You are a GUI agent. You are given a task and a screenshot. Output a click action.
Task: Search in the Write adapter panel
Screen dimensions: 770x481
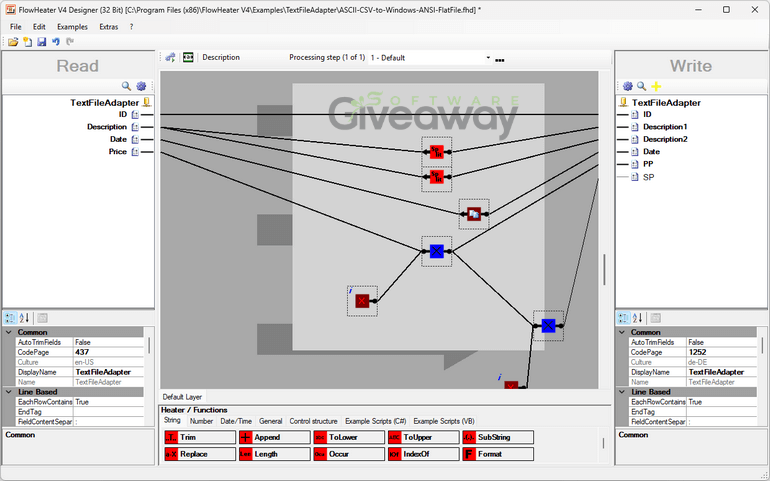coord(641,86)
